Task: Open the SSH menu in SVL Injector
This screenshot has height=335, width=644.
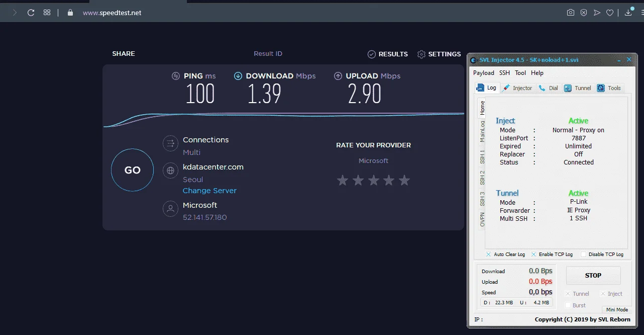Action: pyautogui.click(x=504, y=73)
